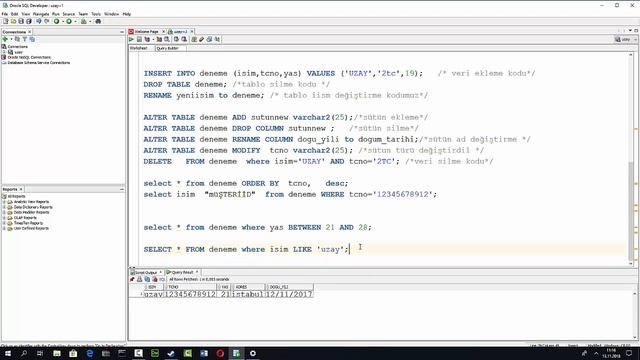Viewport: 640px width, 360px height.
Task: Click the Run Statement green play icon
Action: 131,40
